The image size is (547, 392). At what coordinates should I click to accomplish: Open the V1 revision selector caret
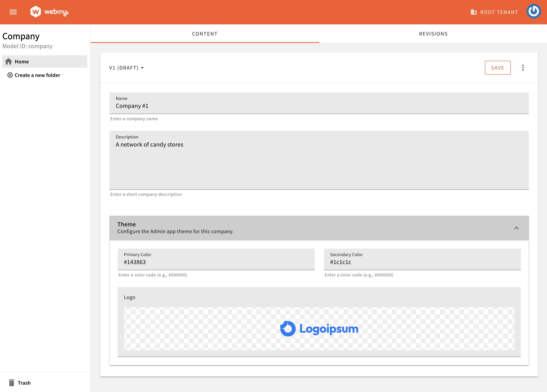[x=142, y=68]
